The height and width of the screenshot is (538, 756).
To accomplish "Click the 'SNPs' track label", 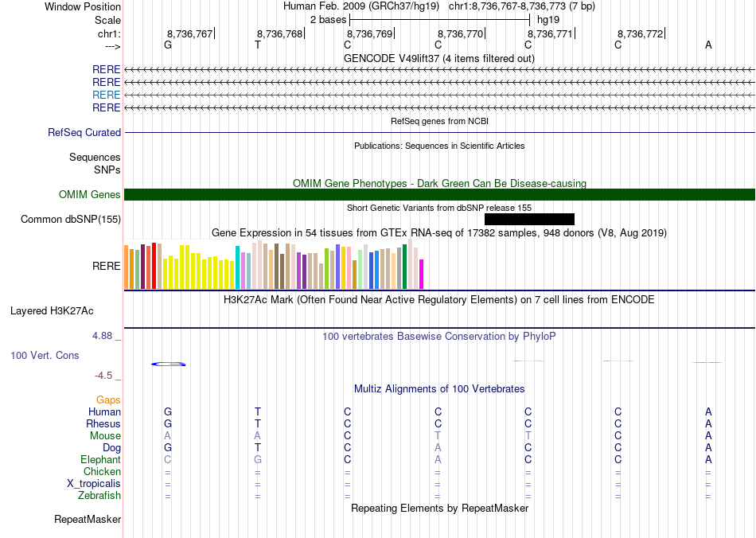I will pyautogui.click(x=107, y=170).
